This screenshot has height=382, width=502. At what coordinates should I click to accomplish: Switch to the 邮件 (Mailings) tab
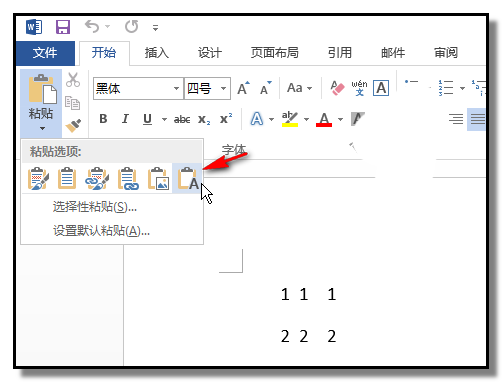pos(393,53)
